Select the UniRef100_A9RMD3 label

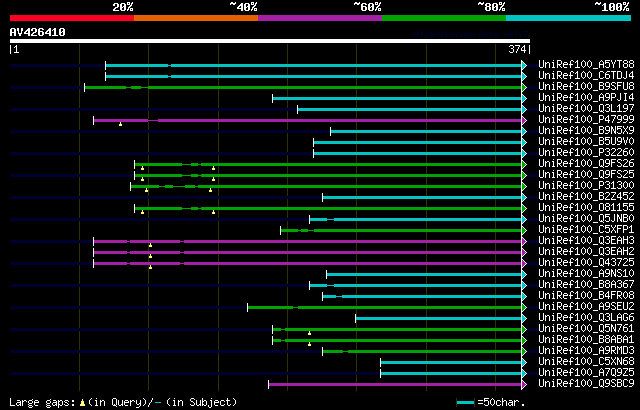(x=586, y=351)
